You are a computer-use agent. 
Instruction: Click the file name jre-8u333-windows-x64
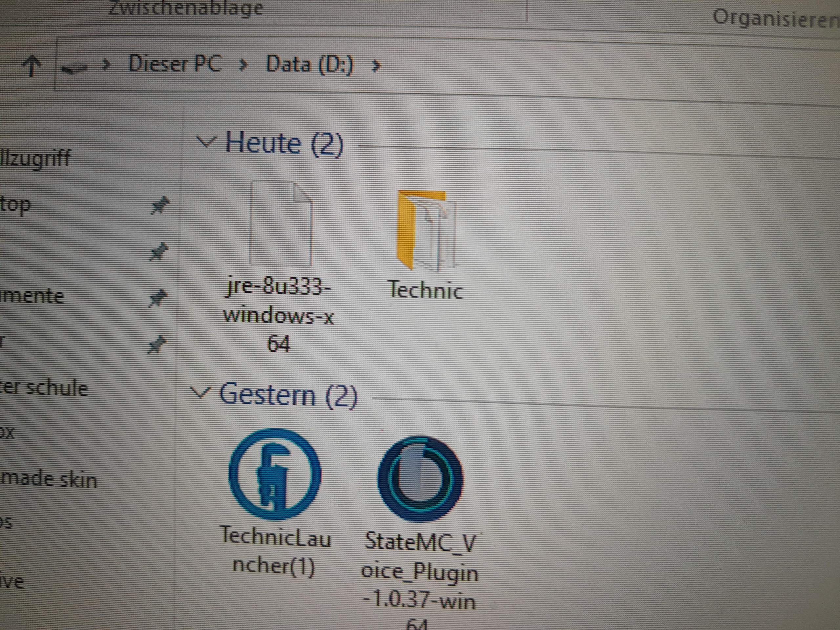click(x=278, y=315)
